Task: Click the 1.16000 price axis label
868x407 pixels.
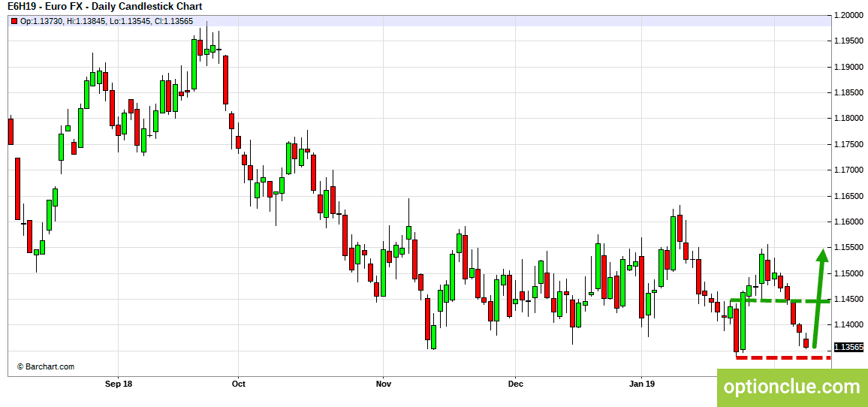Action: [849, 222]
